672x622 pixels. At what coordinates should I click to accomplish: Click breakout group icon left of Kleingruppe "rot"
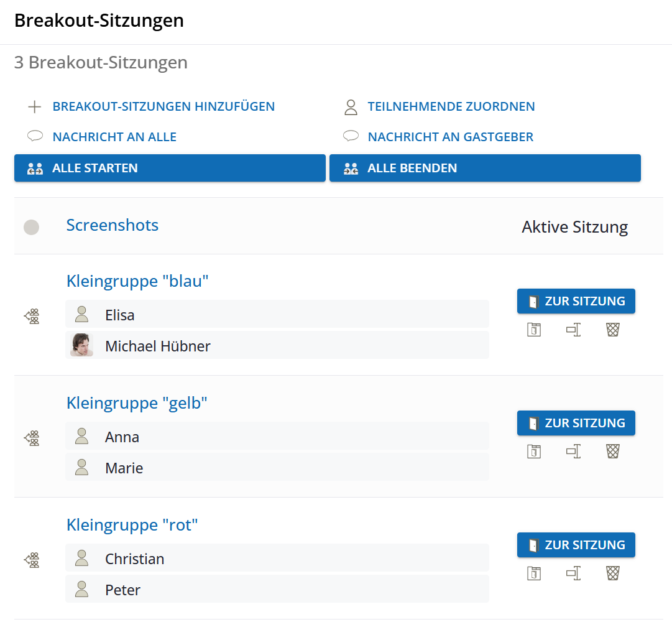tap(32, 560)
